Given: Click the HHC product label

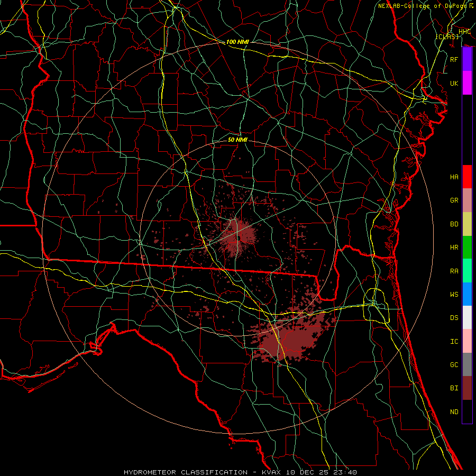Looking at the screenshot, I should (x=464, y=32).
